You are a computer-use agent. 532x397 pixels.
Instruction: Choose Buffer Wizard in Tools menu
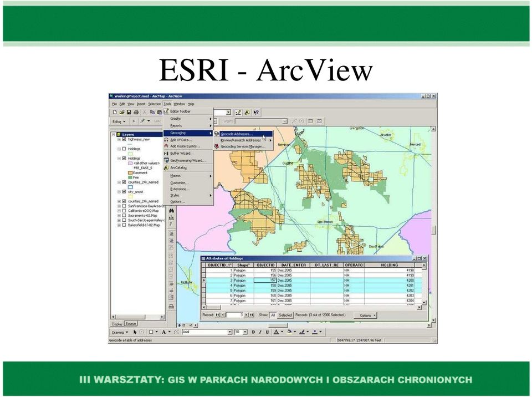[188, 154]
